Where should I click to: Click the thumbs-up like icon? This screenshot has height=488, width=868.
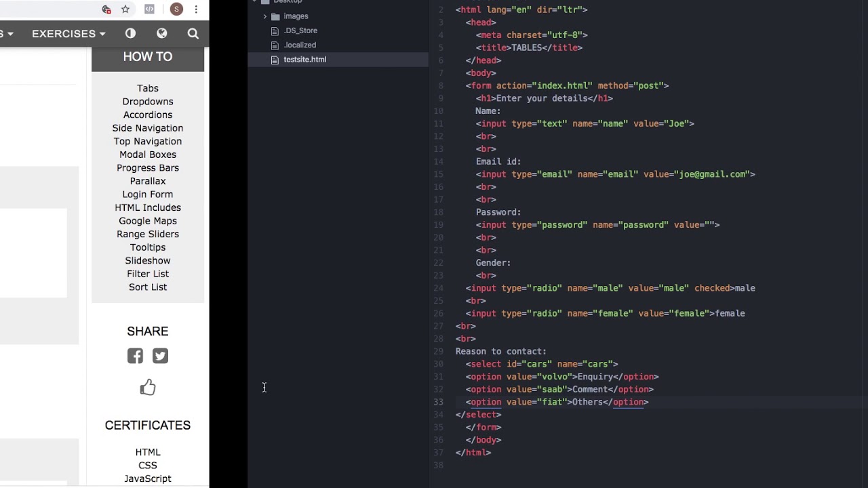pyautogui.click(x=148, y=387)
